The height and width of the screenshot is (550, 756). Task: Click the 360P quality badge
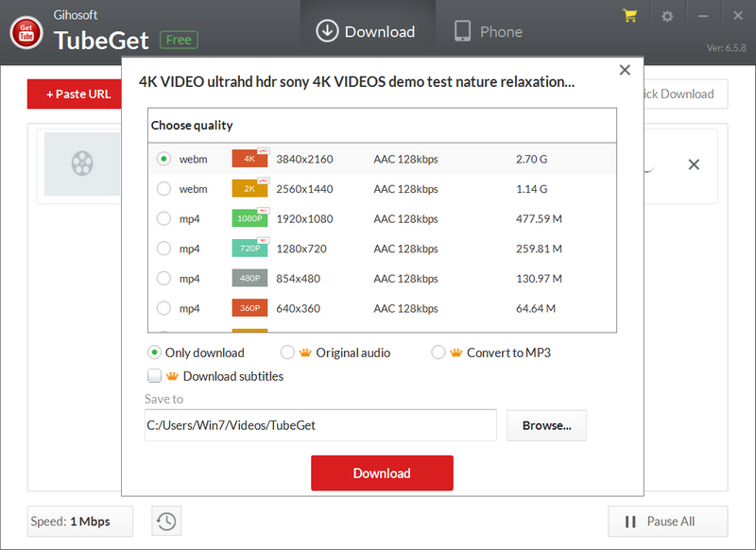[x=249, y=308]
